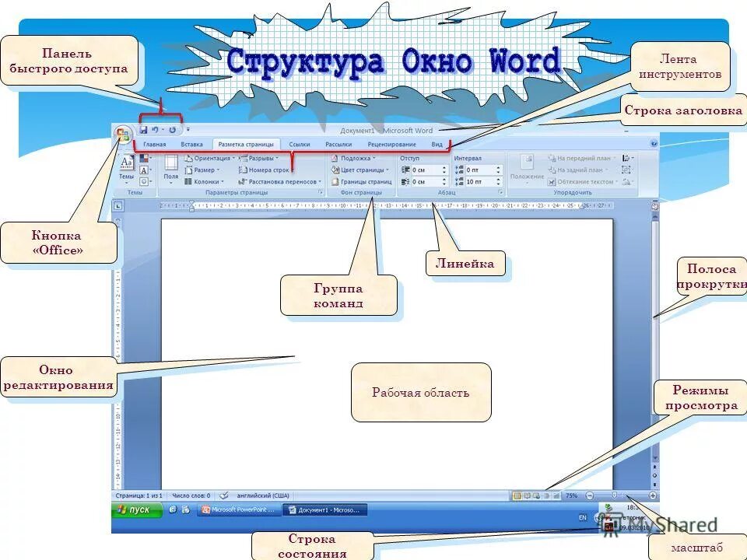Click the spacing after 10 пт stepper arrows
This screenshot has height=560, width=747.
tap(499, 181)
